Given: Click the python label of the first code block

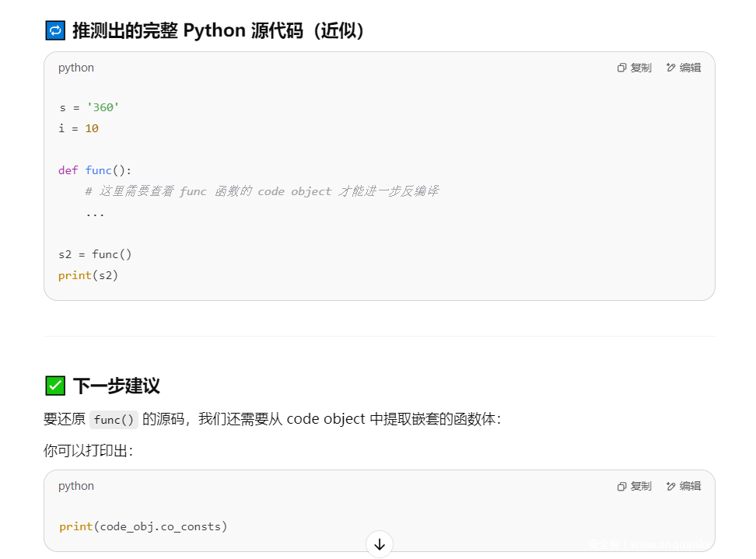Looking at the screenshot, I should [76, 68].
